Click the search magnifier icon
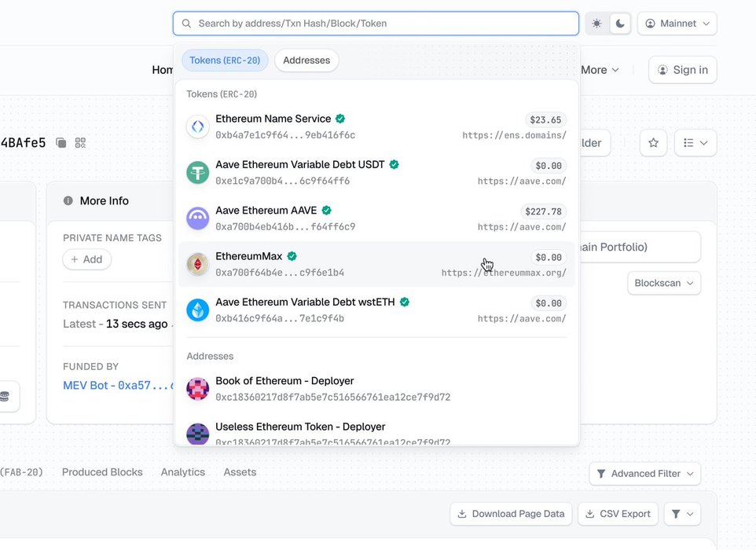 pos(186,24)
